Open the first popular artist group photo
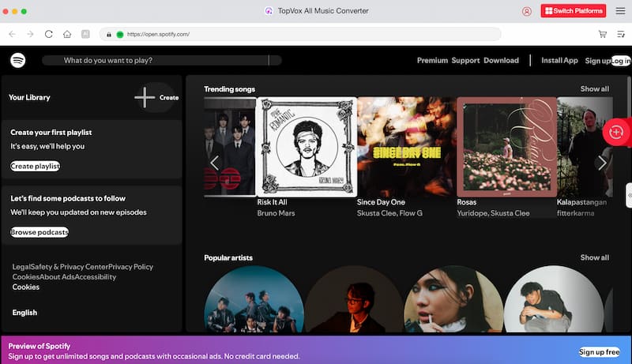 [x=254, y=299]
